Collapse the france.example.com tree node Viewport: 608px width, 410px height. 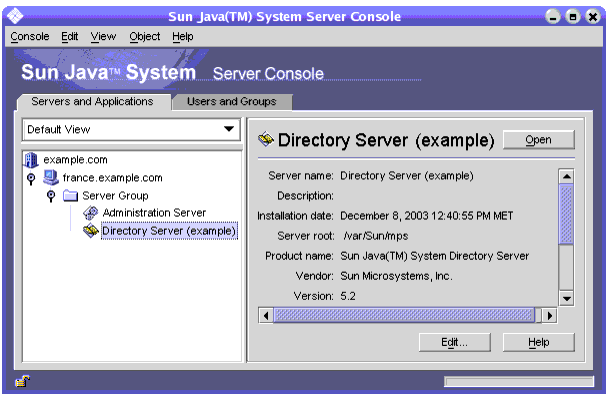click(x=31, y=179)
